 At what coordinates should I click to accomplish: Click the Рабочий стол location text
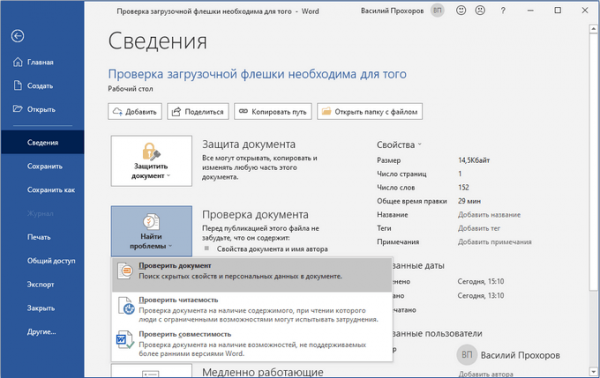[x=130, y=89]
